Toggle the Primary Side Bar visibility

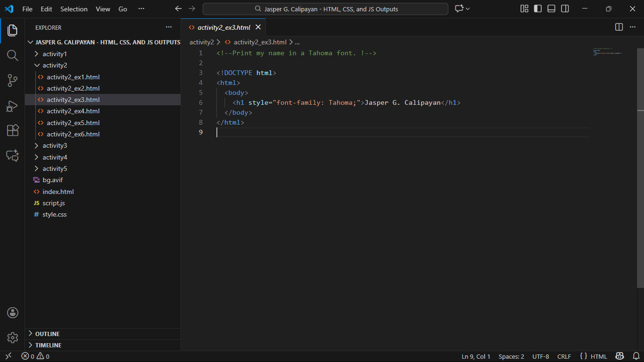pos(537,9)
